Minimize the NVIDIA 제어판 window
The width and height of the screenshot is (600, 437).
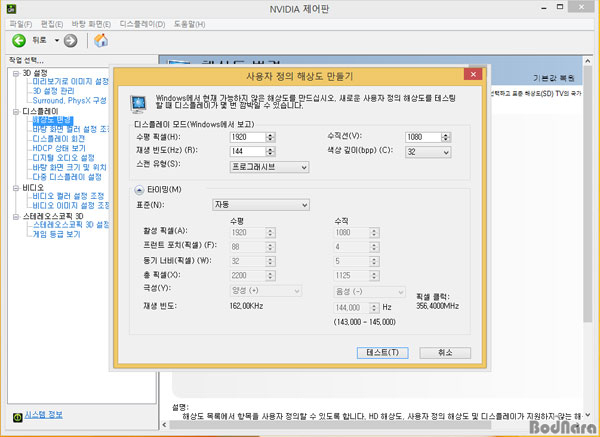pyautogui.click(x=544, y=8)
